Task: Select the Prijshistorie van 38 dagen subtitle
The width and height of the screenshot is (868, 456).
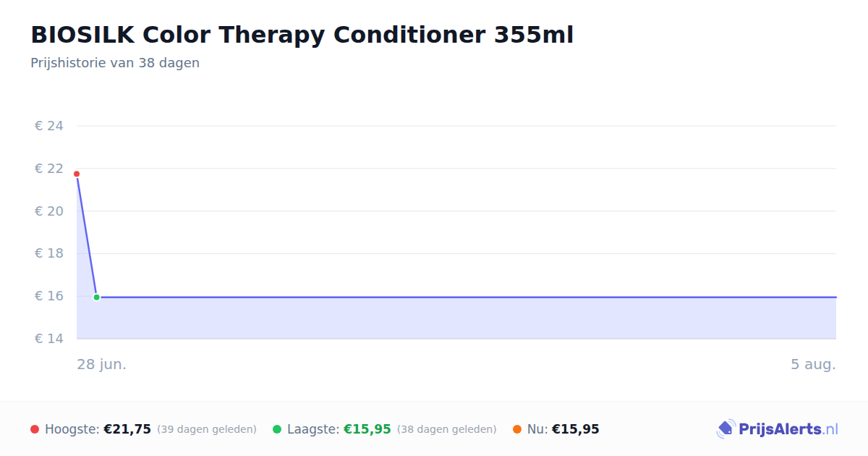Action: click(x=115, y=63)
